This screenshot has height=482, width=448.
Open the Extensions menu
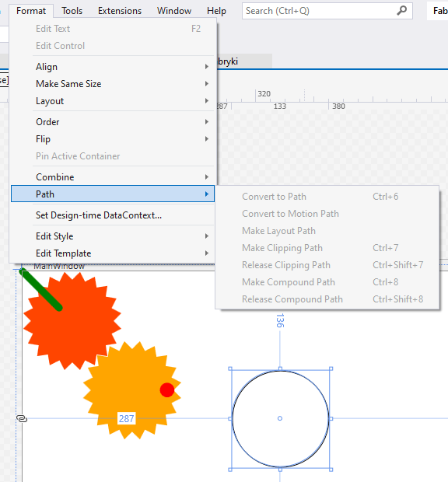pos(120,11)
